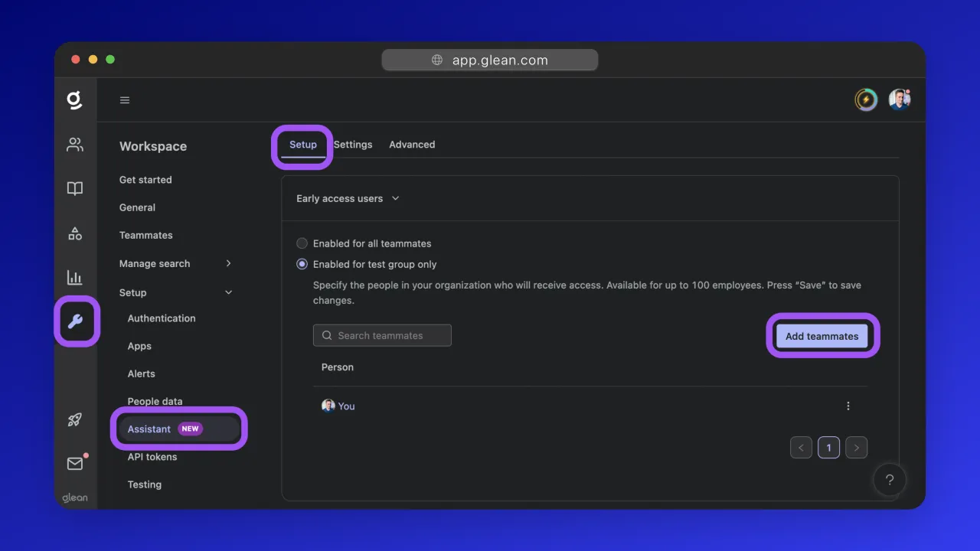
Task: Click the Search teammates field
Action: point(382,335)
